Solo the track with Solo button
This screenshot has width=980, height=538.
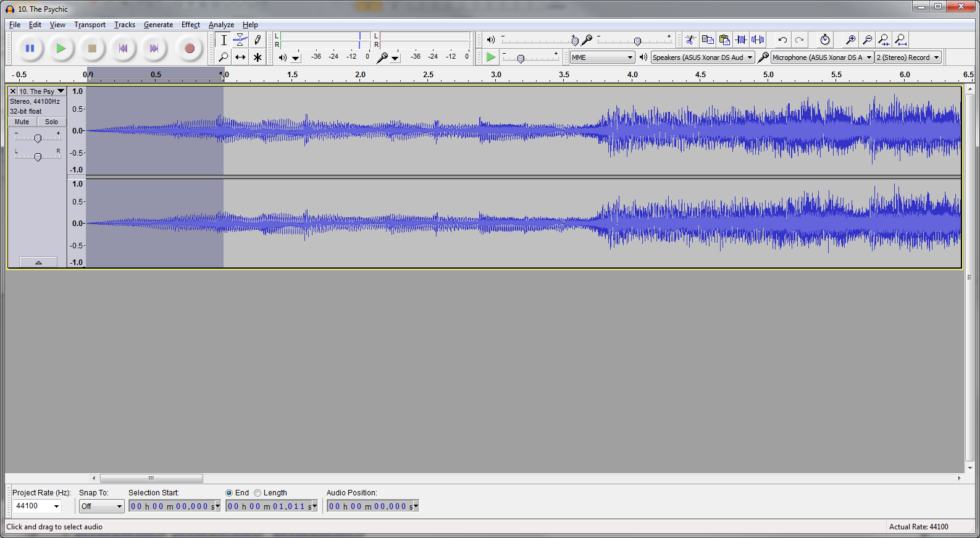point(52,122)
